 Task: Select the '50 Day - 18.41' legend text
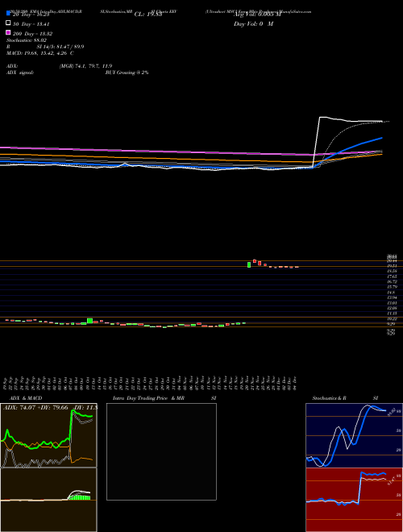coord(31,24)
